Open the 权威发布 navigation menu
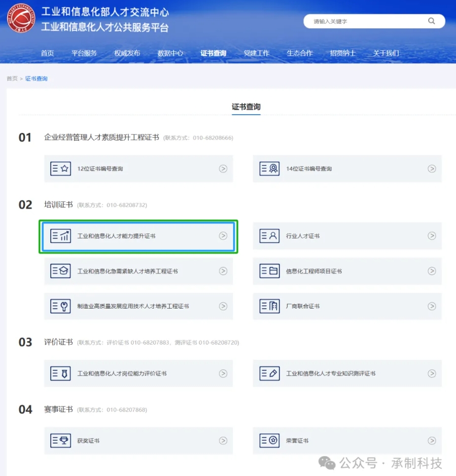This screenshot has height=476, width=456. pyautogui.click(x=127, y=53)
